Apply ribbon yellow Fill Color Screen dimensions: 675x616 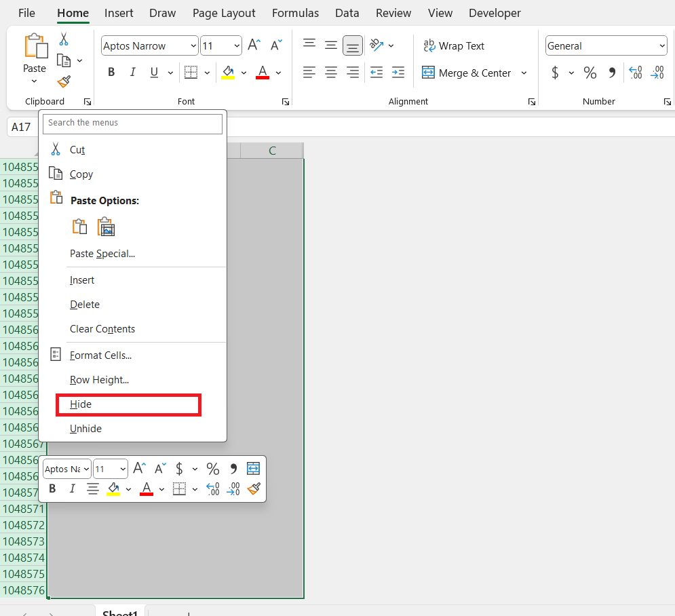[x=228, y=73]
